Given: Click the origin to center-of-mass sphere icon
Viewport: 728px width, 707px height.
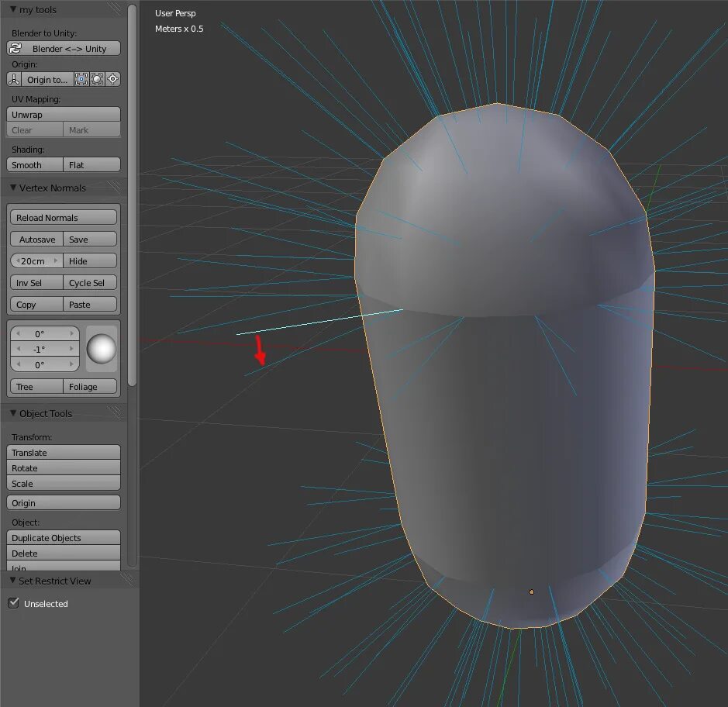Looking at the screenshot, I should pos(97,79).
